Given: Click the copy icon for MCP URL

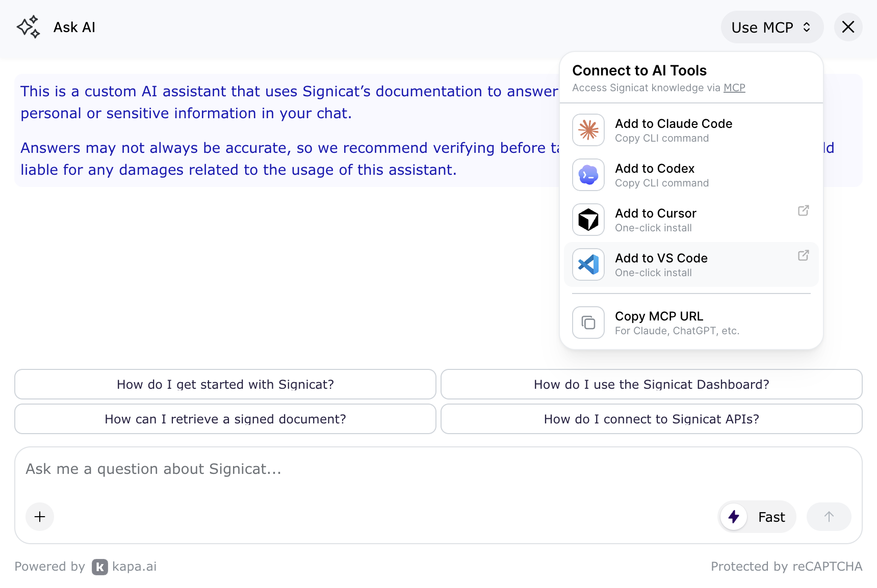Looking at the screenshot, I should [588, 323].
